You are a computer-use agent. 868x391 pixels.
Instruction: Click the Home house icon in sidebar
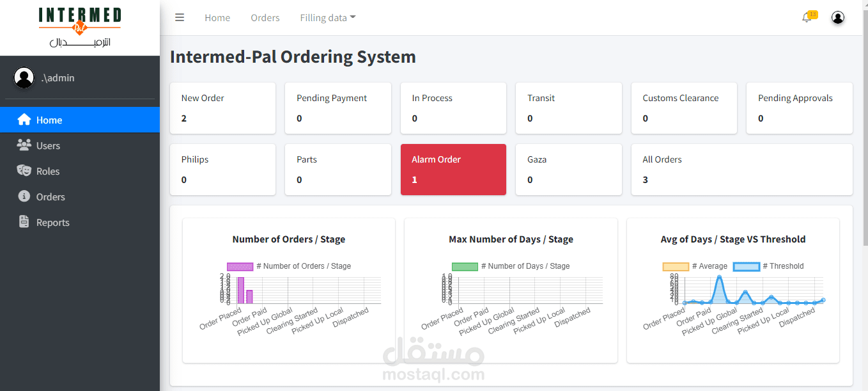tap(24, 120)
